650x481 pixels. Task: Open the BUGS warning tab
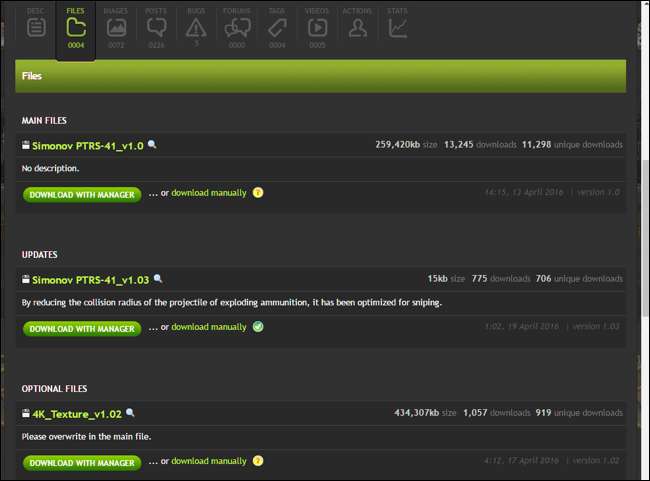(196, 28)
